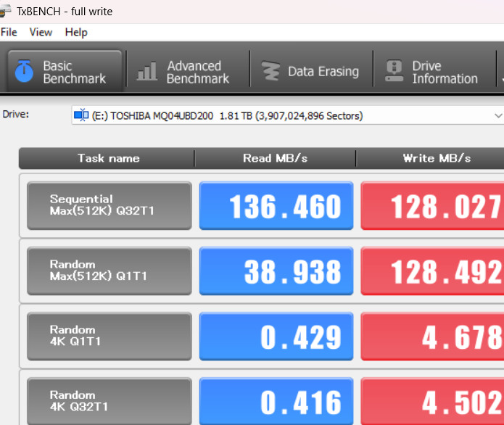Click the Task name column header

coord(108,158)
